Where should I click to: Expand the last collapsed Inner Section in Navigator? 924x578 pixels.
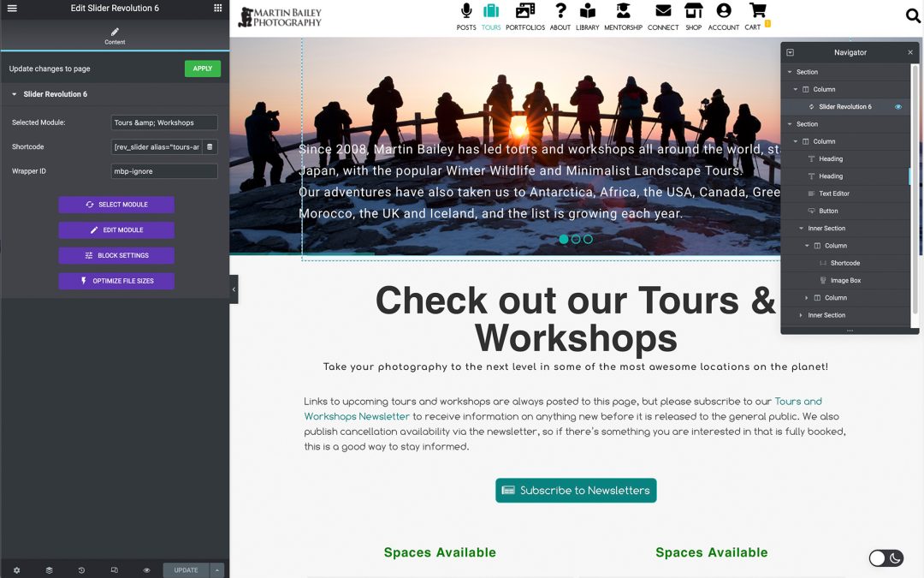(x=802, y=315)
